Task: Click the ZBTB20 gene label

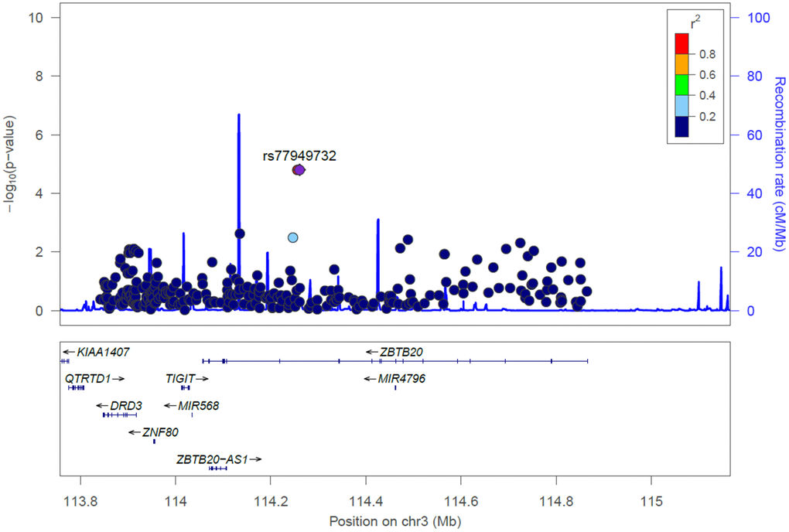Action: click(x=401, y=353)
